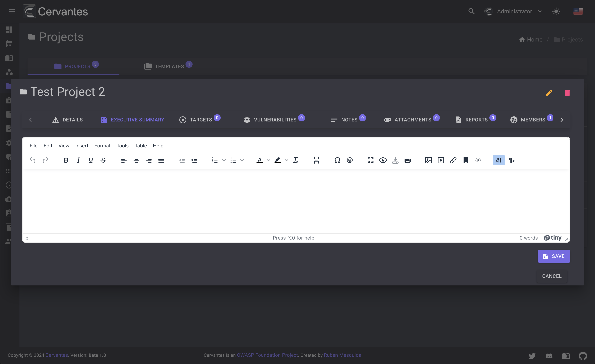
Task: Delete project with the trash icon
Action: [567, 93]
